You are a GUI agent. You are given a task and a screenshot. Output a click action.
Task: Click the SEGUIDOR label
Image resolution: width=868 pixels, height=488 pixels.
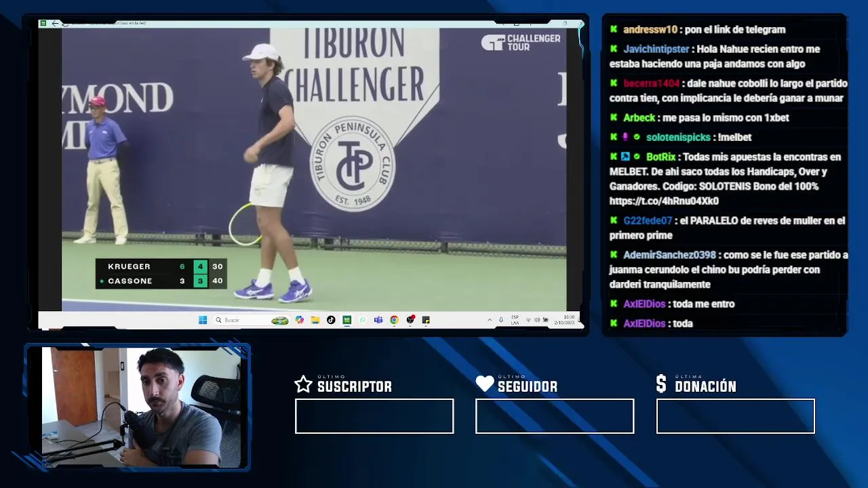pos(528,387)
